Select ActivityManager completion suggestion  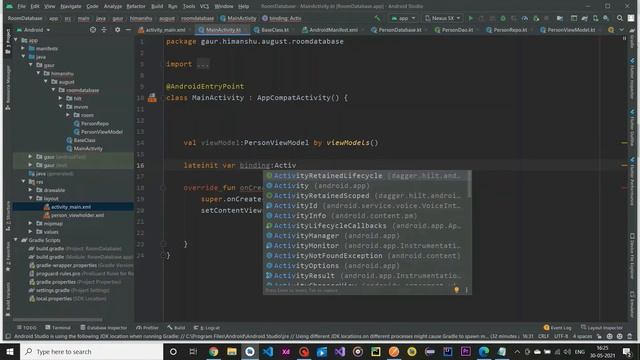(x=367, y=236)
